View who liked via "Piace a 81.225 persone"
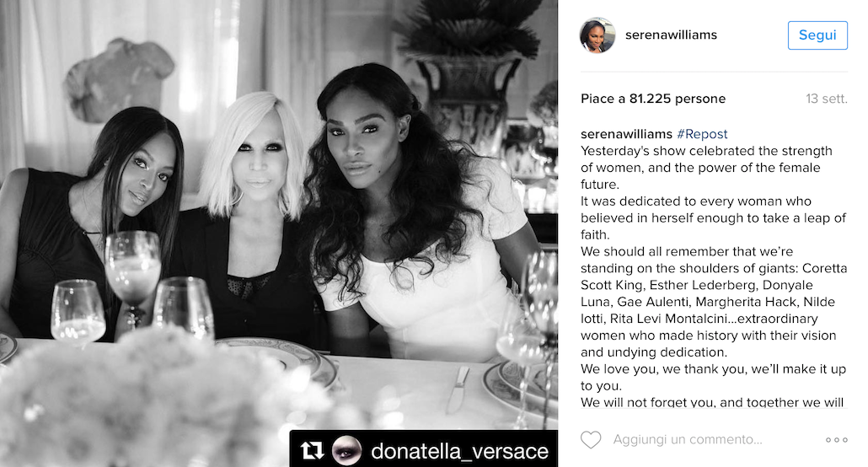The height and width of the screenshot is (467, 868). pos(653,99)
